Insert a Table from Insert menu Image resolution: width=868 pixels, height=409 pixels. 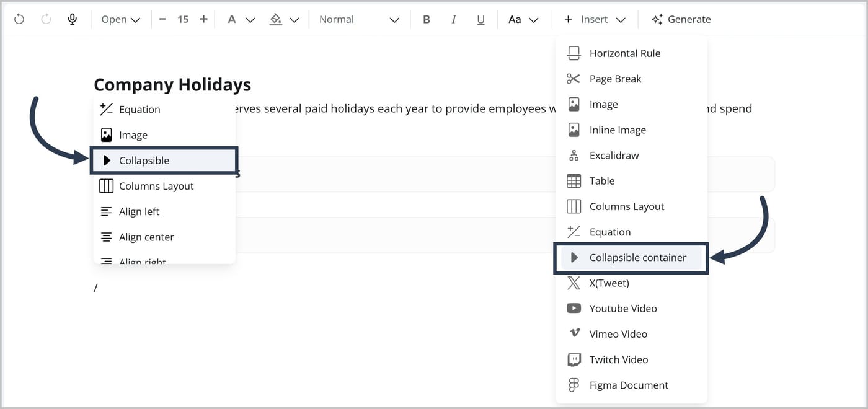pos(631,181)
